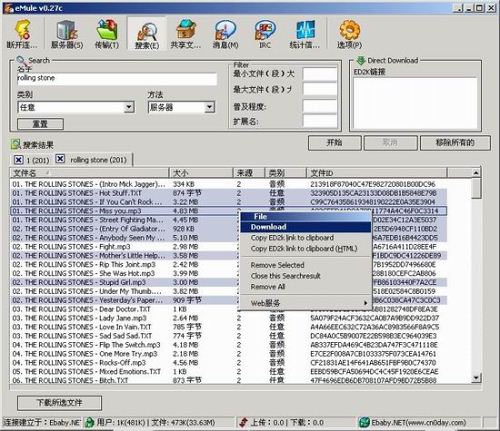Select row 'She Was Hot.mp3'
Viewport: 500px width, 431px height.
pyautogui.click(x=229, y=274)
